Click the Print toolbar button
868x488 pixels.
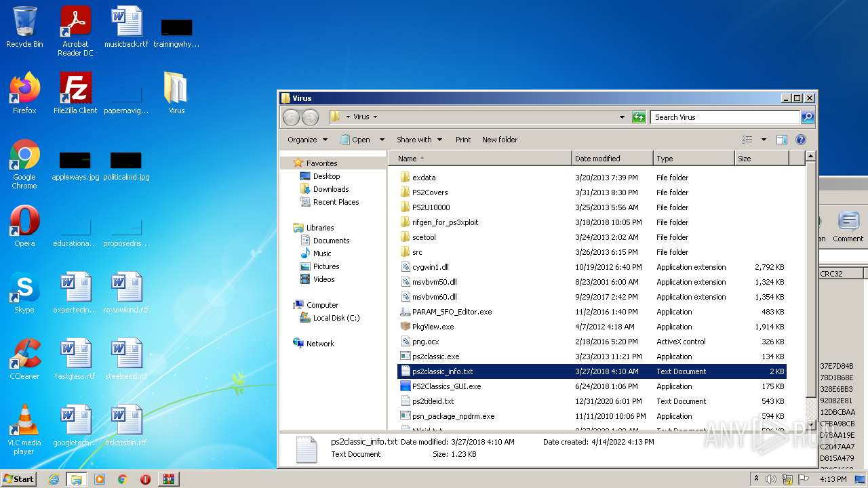tap(463, 140)
